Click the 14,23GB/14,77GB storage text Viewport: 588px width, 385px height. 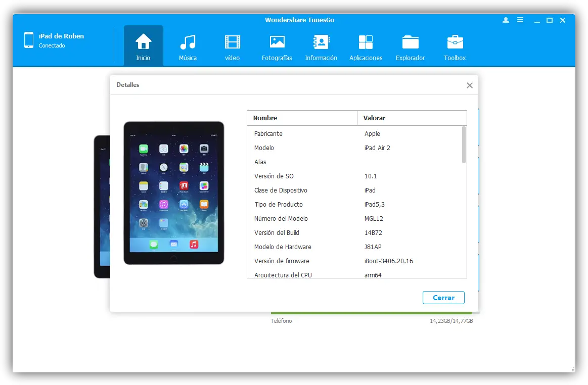tap(451, 321)
